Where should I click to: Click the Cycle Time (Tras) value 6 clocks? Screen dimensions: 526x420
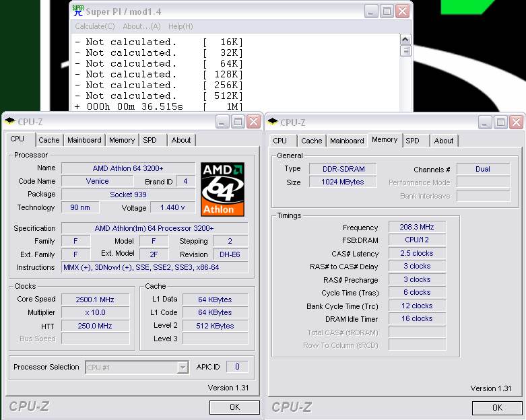[x=417, y=292]
